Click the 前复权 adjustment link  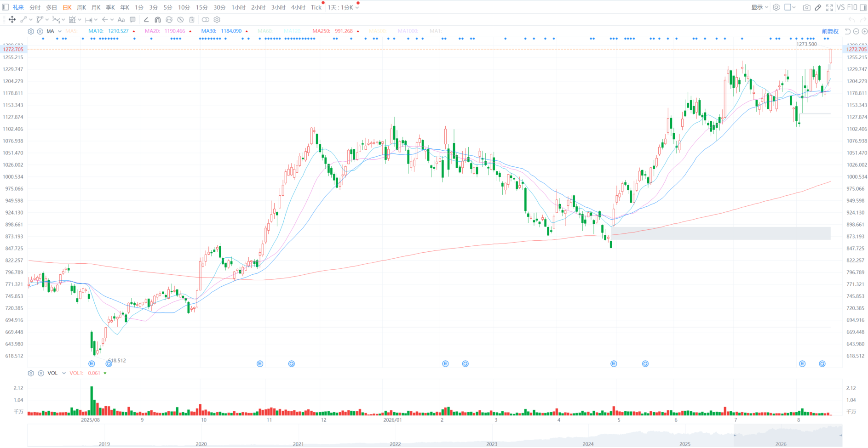tap(830, 31)
